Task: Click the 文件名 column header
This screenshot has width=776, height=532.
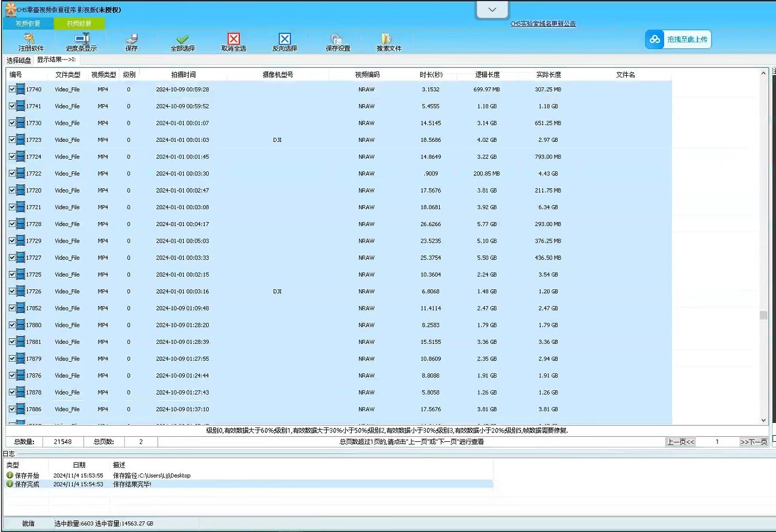Action: click(x=625, y=75)
